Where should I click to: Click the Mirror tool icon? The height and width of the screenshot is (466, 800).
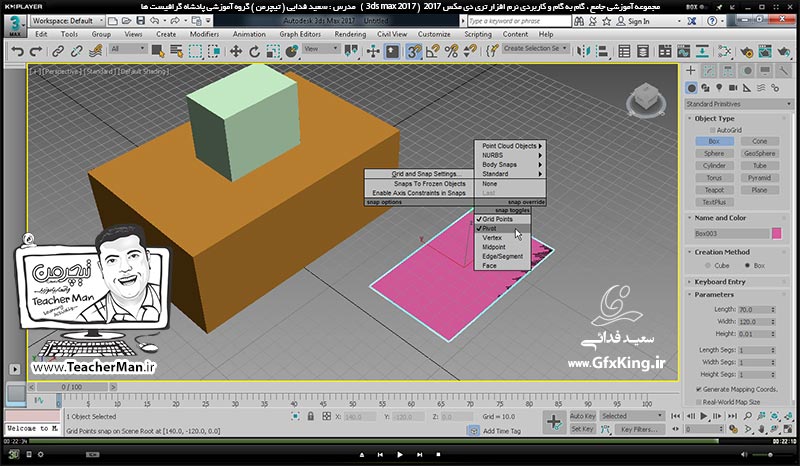coord(583,51)
